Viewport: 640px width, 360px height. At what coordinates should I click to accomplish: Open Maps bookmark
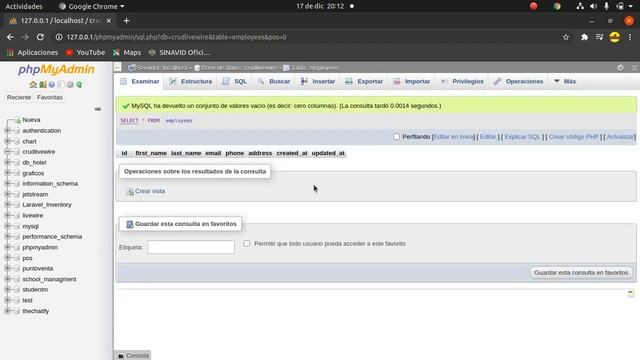click(127, 53)
